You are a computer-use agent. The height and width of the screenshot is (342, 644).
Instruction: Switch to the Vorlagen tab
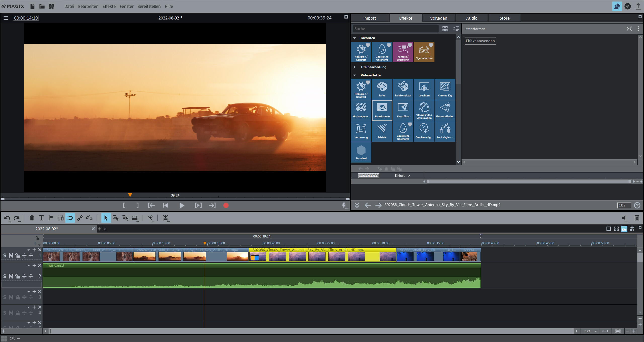click(x=438, y=18)
